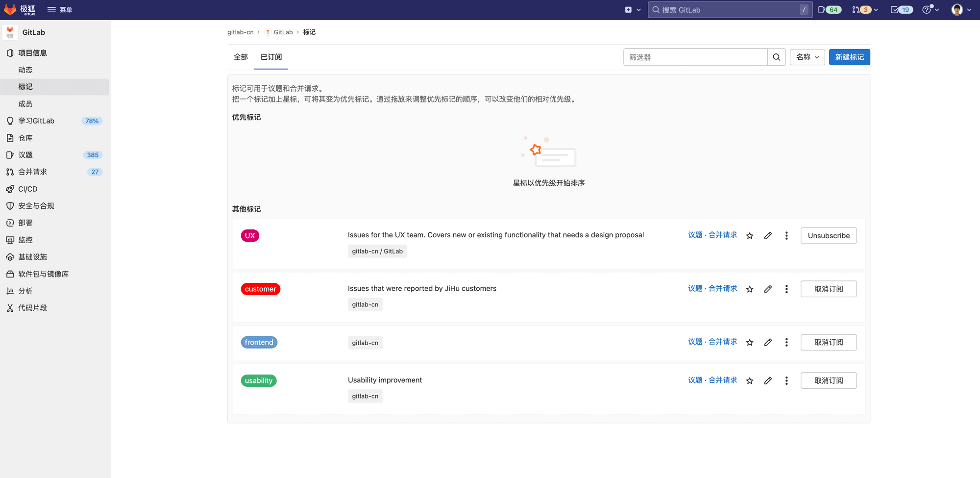Star the customer label to prioritize
The width and height of the screenshot is (980, 478).
pyautogui.click(x=750, y=289)
